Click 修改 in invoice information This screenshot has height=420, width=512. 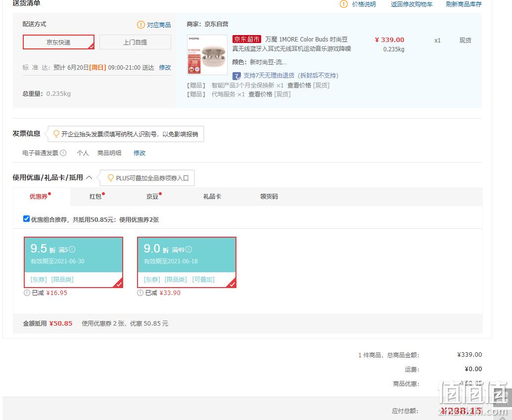(140, 153)
